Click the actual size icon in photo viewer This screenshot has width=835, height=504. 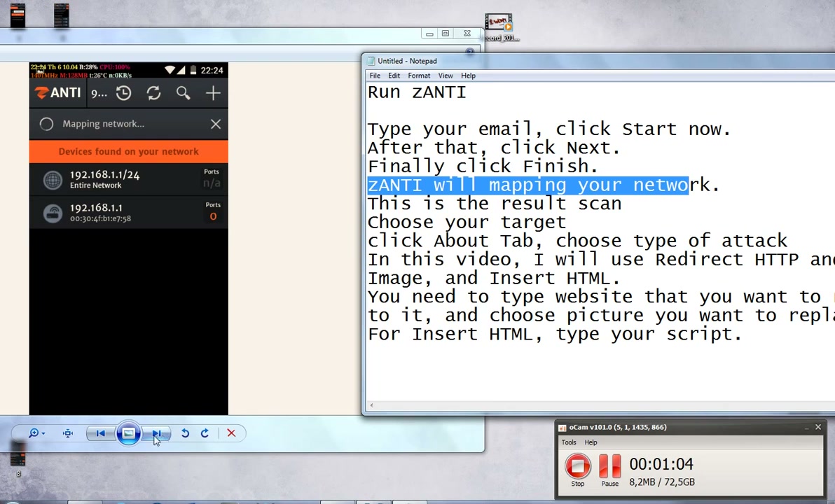pos(68,433)
